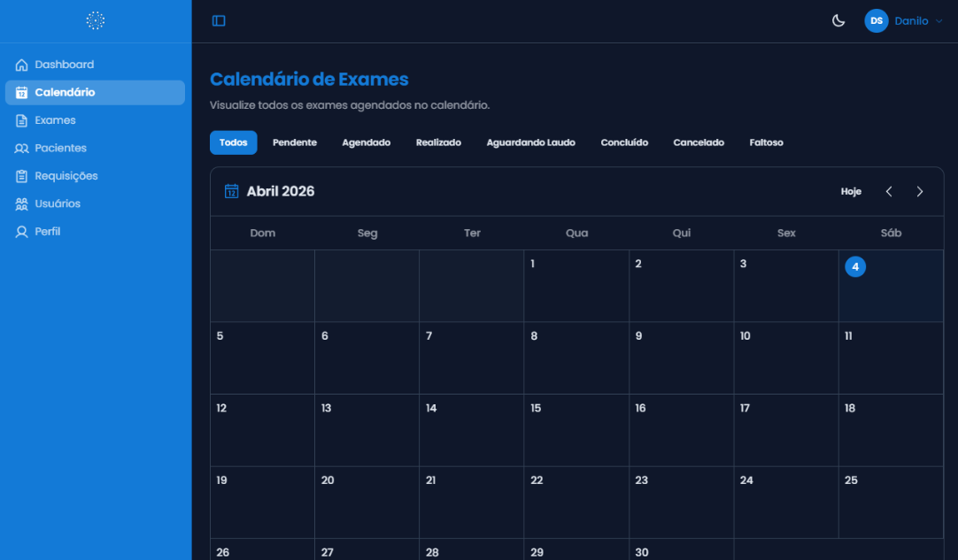
Task: Select day 21 in the calendar
Action: pyautogui.click(x=472, y=502)
